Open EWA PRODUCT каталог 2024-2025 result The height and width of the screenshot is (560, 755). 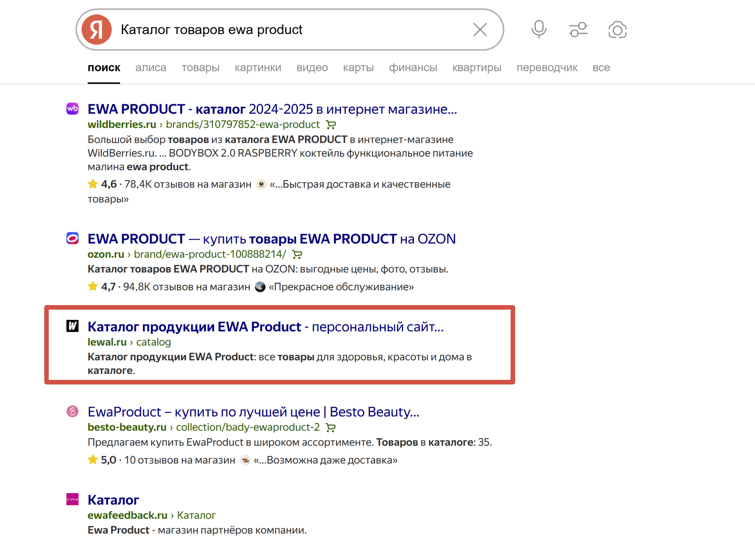tap(272, 109)
